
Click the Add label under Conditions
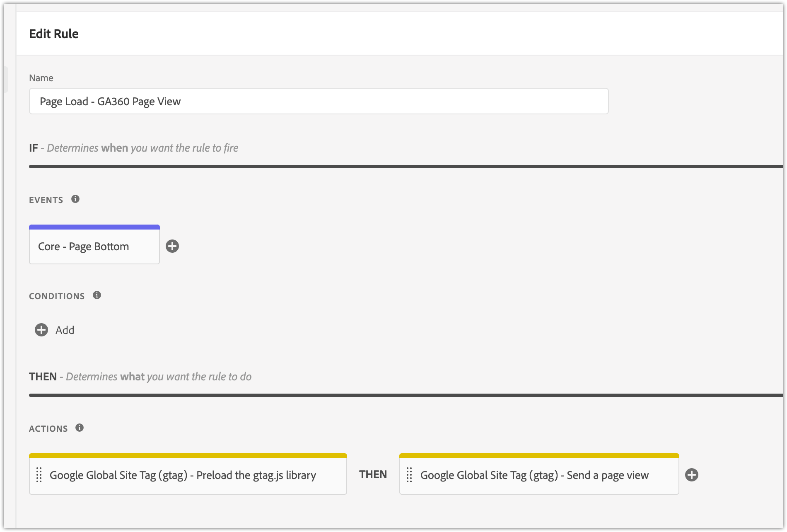coord(65,330)
